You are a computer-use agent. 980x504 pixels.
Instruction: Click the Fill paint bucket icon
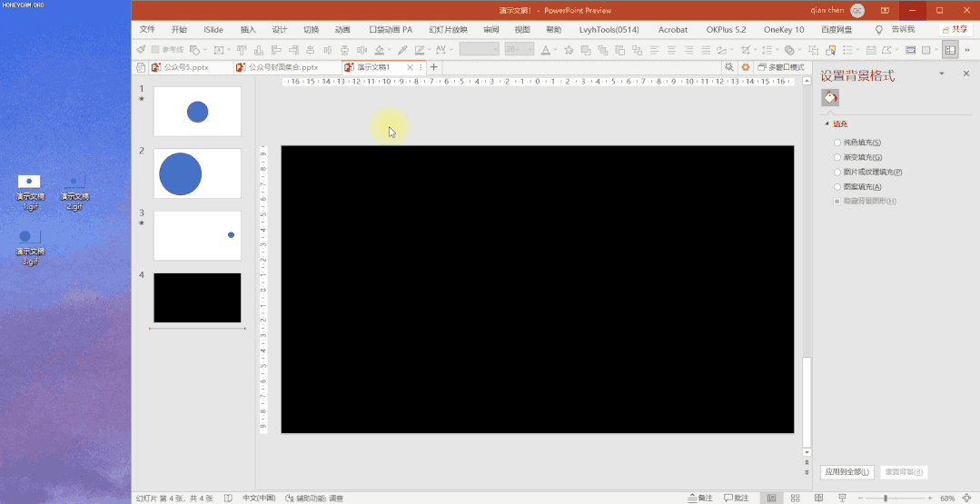(x=830, y=97)
